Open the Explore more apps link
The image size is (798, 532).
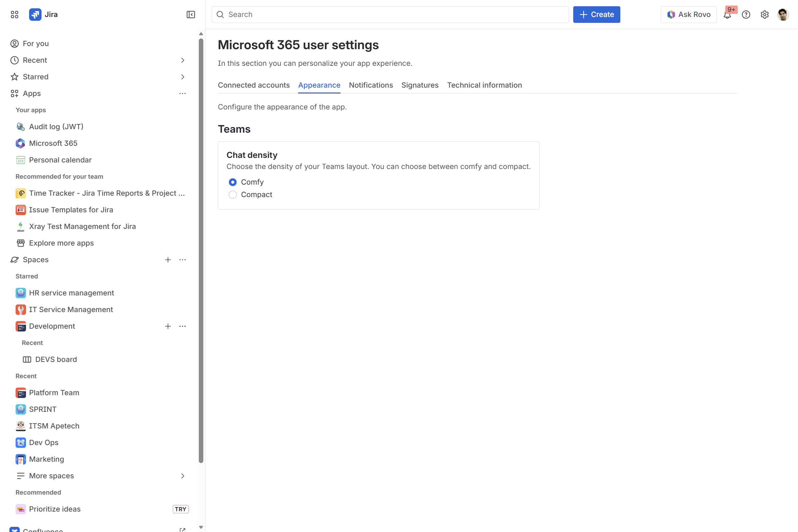click(61, 243)
